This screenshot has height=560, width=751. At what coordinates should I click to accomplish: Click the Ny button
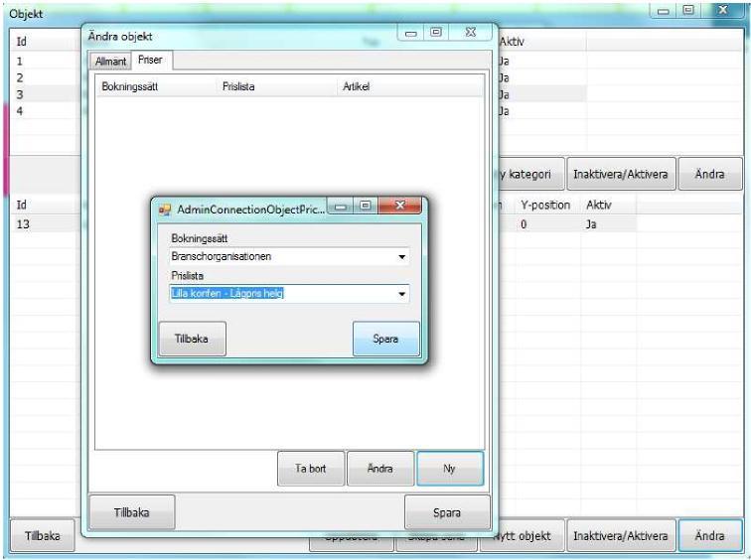(x=450, y=469)
